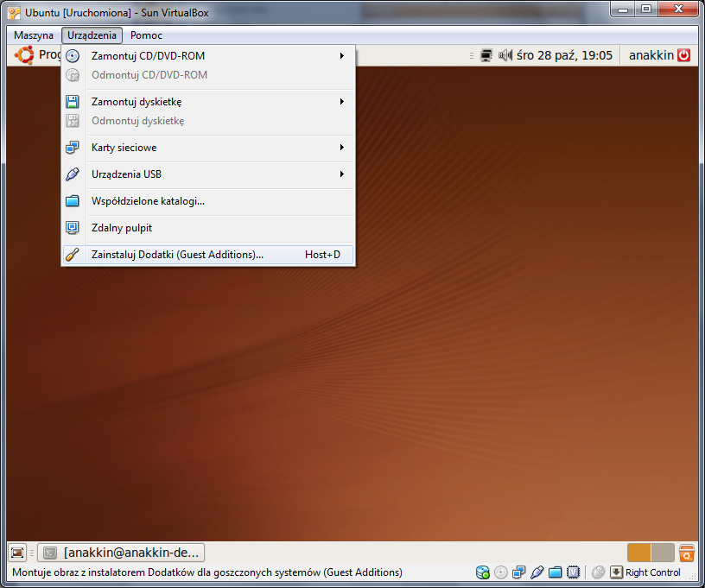Screen dimensions: 705x588
Task: Open the Karty sieciowe submenu
Action: point(207,148)
